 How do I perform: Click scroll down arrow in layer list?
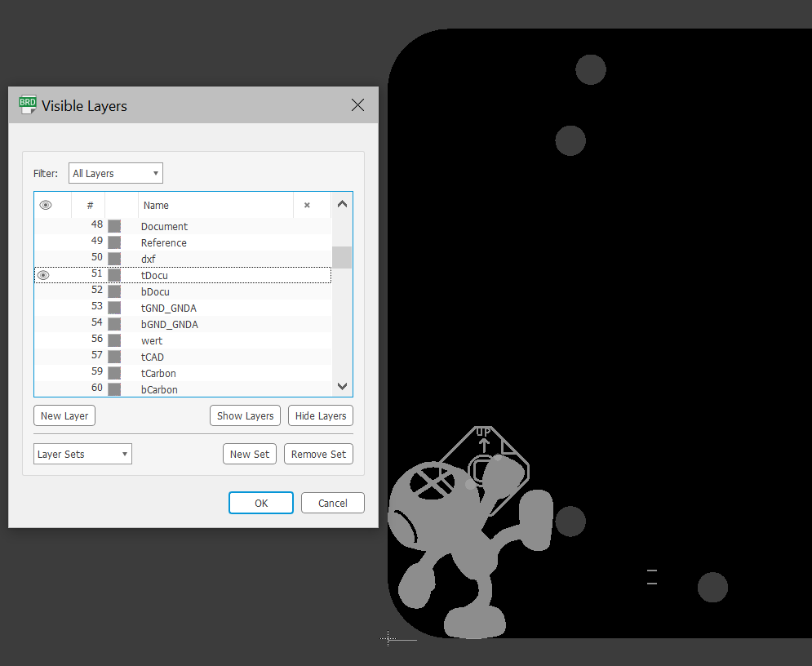(x=342, y=386)
